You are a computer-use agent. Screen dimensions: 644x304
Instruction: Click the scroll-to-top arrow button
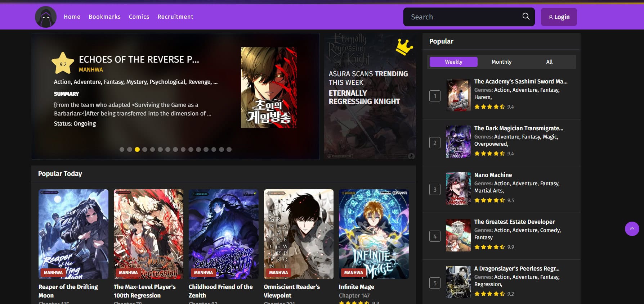pos(632,229)
